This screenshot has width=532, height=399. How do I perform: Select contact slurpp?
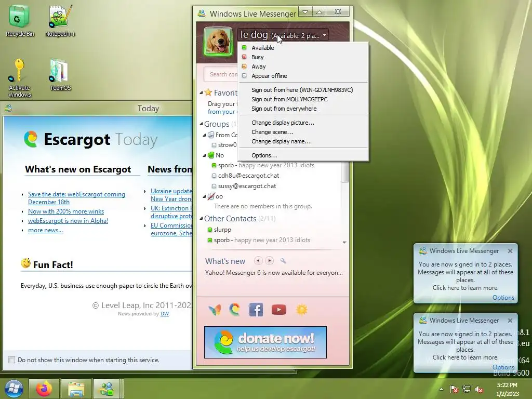click(x=222, y=230)
